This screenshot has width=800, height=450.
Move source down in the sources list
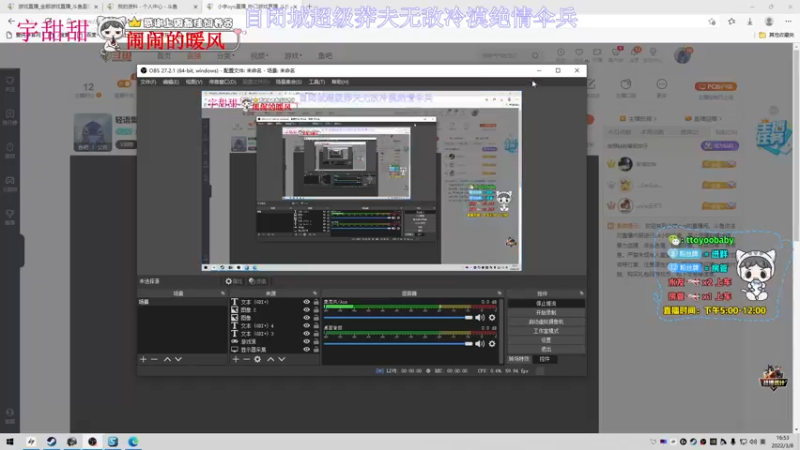[x=282, y=359]
